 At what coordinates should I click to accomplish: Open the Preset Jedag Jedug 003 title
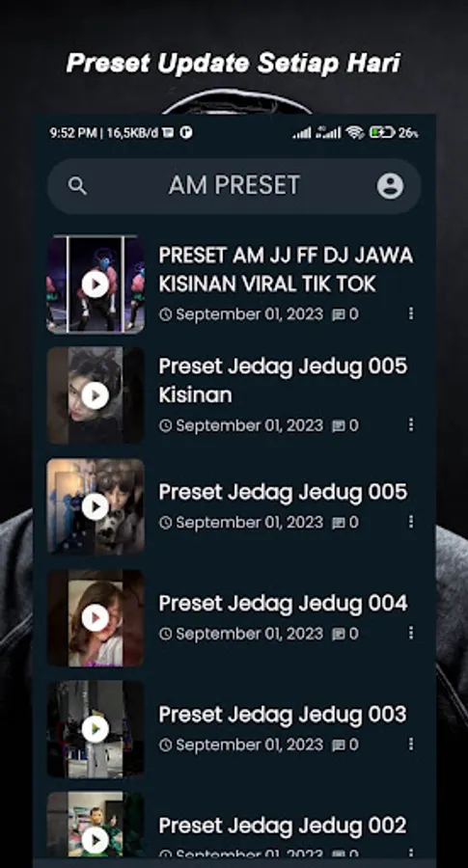point(283,715)
